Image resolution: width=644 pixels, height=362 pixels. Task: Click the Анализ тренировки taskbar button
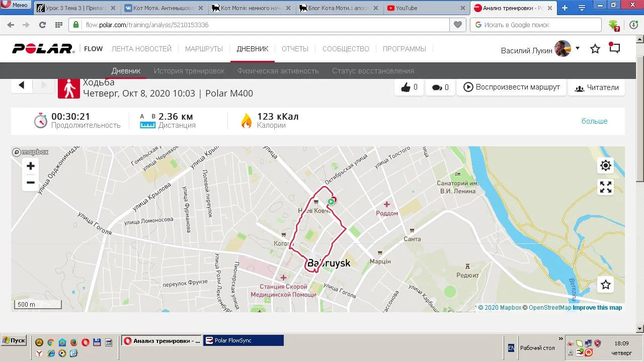(x=162, y=340)
